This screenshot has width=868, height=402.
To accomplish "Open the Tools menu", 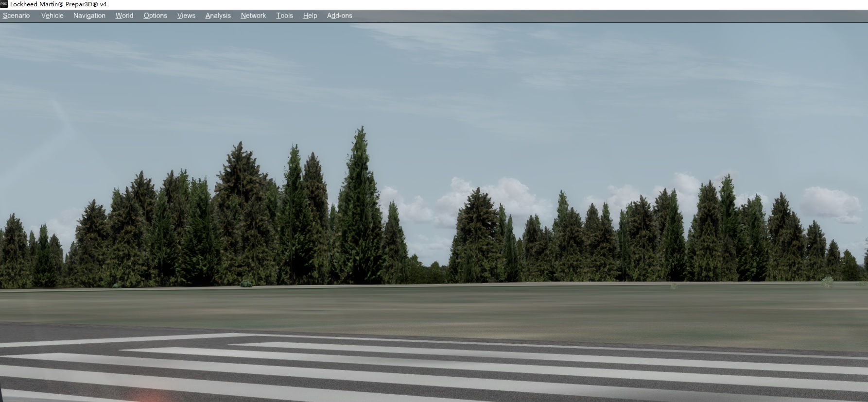I will pos(285,16).
